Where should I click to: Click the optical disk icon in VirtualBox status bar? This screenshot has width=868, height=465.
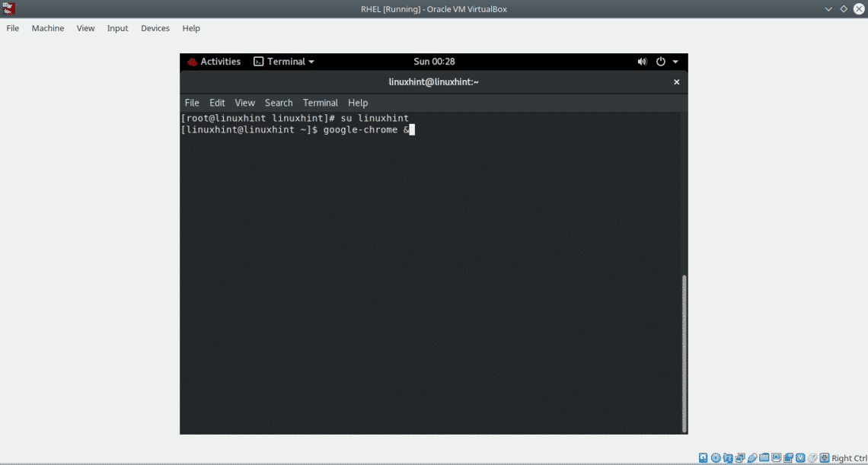716,457
